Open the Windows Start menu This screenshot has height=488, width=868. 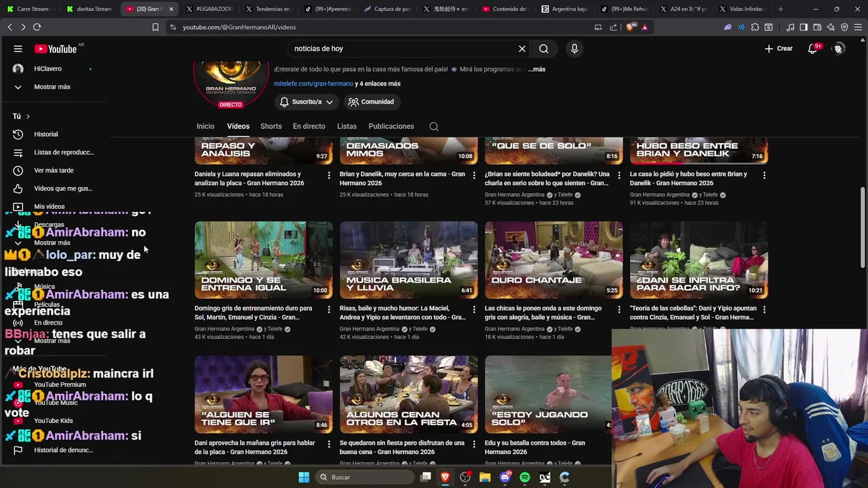click(x=304, y=477)
